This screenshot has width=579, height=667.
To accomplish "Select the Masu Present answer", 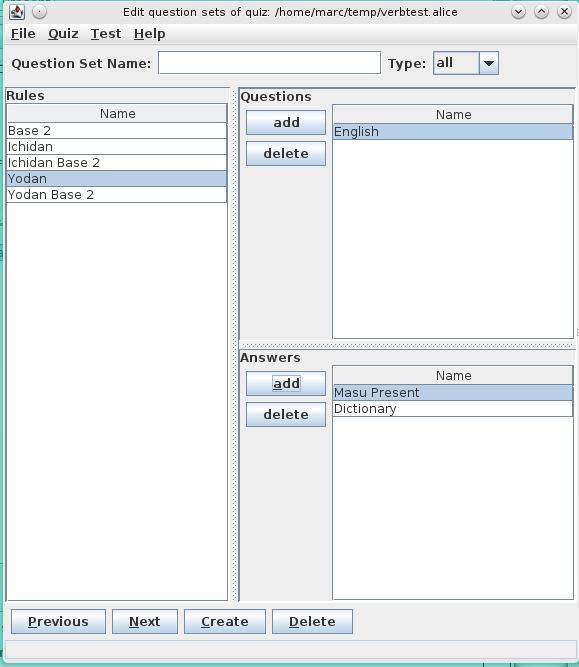I will tap(453, 393).
